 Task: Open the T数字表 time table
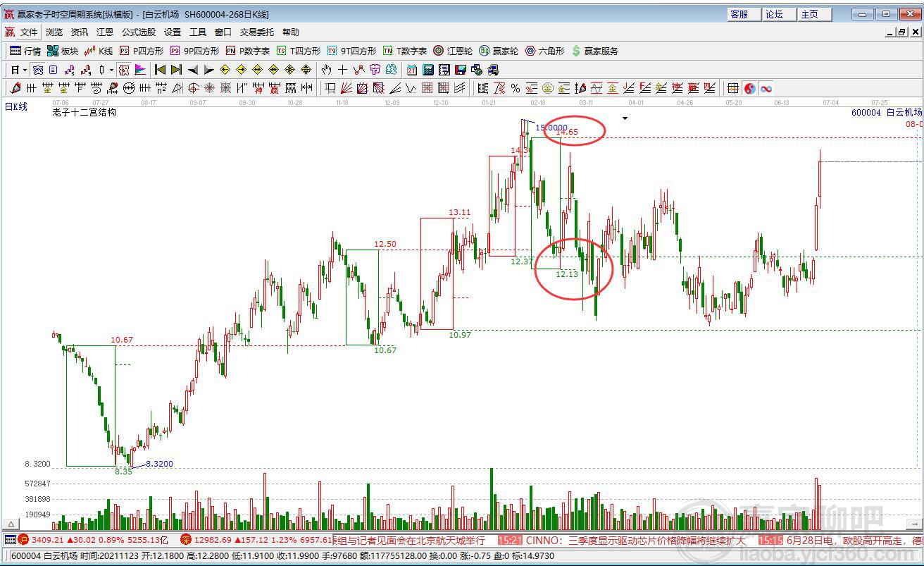click(x=404, y=51)
